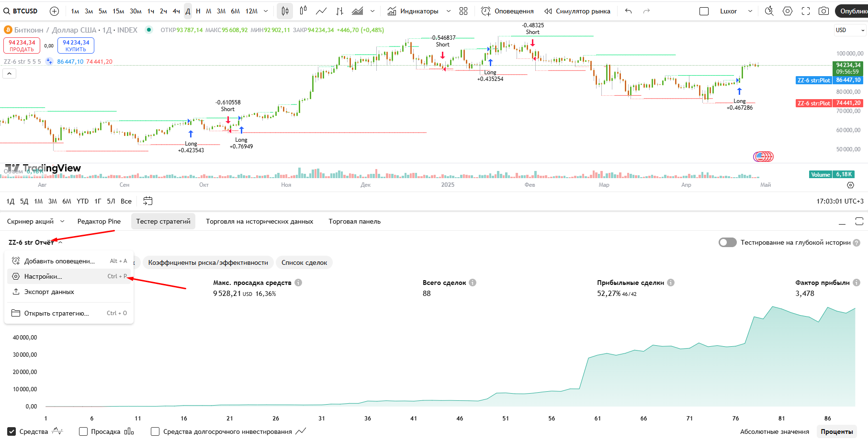Choose Настройки… from the strategy menu

(43, 276)
